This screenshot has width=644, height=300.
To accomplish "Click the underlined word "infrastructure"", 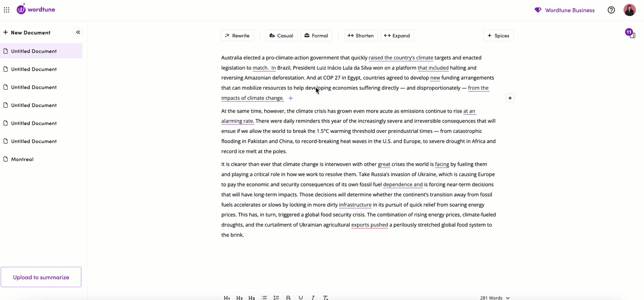I will (x=355, y=205).
